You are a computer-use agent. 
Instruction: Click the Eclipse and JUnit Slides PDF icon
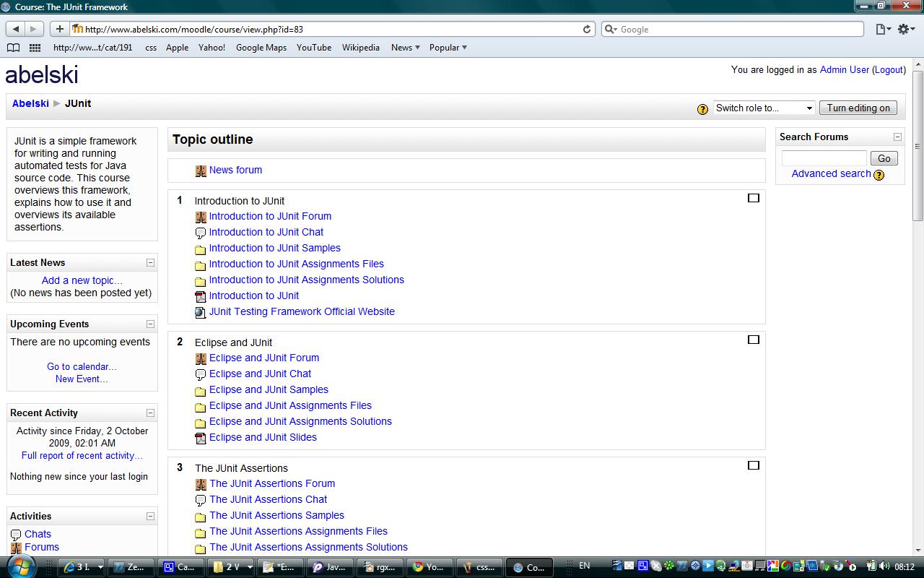coord(201,438)
